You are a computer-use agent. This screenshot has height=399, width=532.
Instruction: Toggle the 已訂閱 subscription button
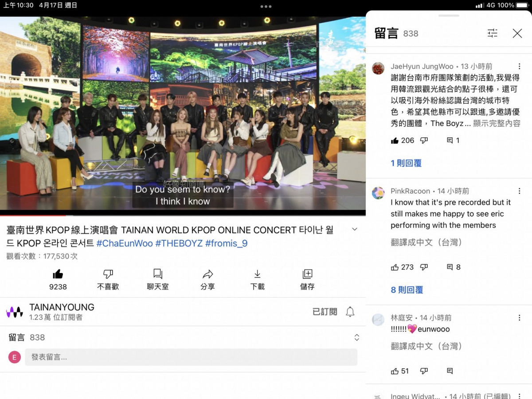(325, 312)
